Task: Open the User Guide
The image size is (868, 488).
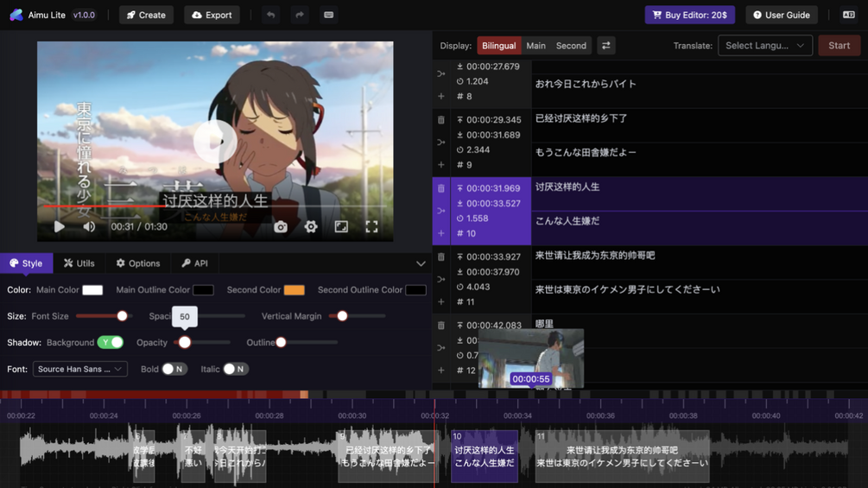Action: pyautogui.click(x=782, y=15)
